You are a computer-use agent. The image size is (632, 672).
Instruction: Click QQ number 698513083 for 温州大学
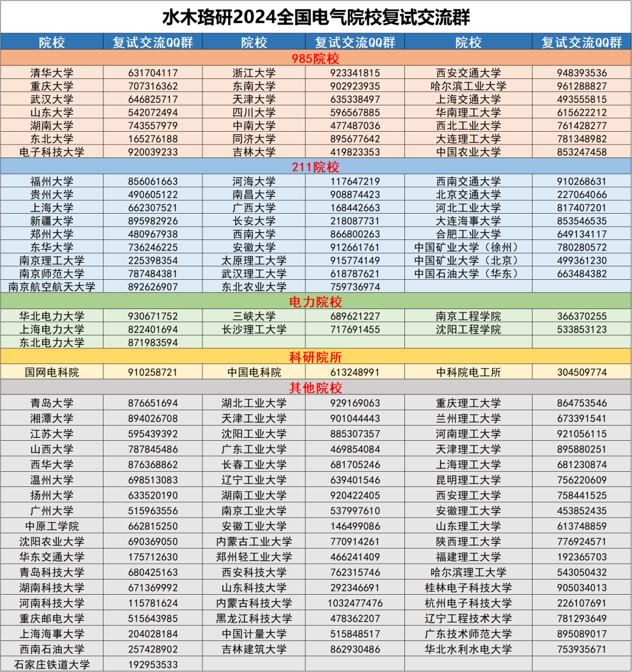point(153,480)
